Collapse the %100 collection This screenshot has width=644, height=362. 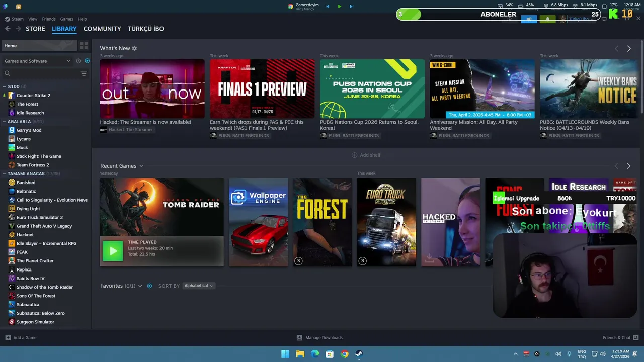pos(4,86)
